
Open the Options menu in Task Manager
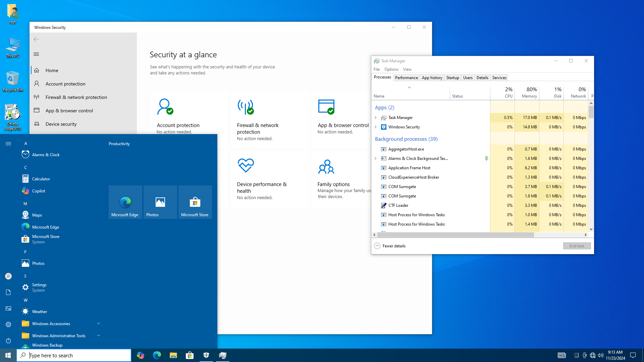click(x=391, y=69)
